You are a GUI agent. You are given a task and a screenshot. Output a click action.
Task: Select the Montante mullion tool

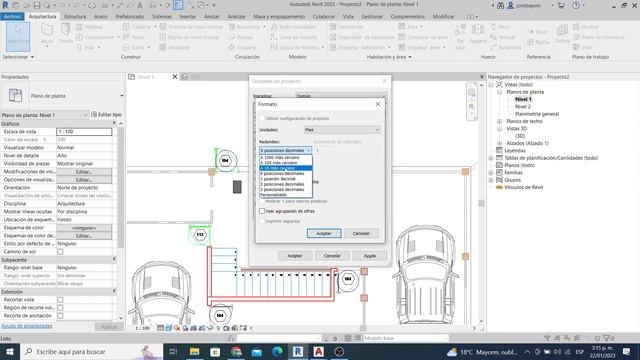pyautogui.click(x=175, y=47)
